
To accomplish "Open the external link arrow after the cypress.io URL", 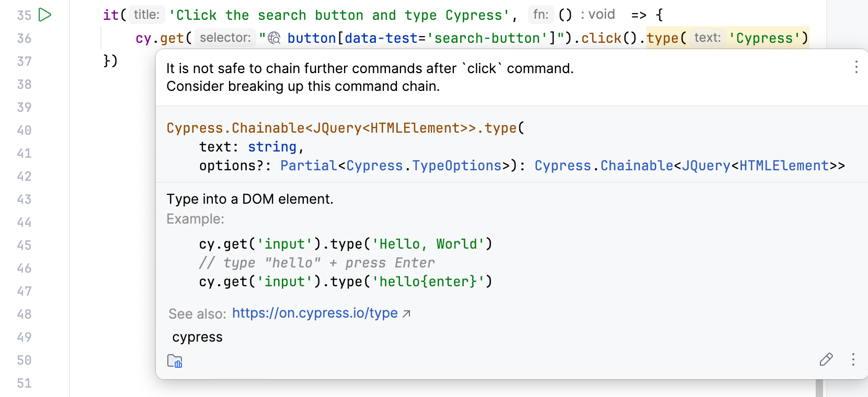I will pyautogui.click(x=406, y=313).
